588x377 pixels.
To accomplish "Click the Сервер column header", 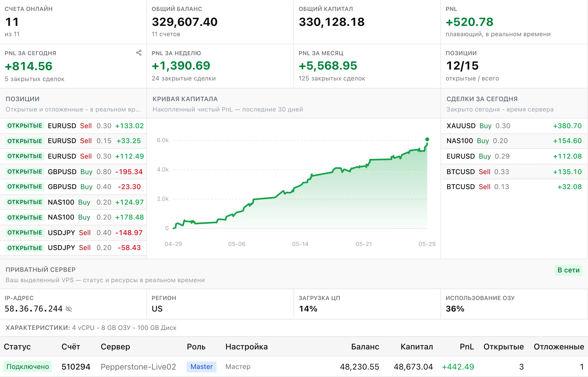I will coord(115,347).
